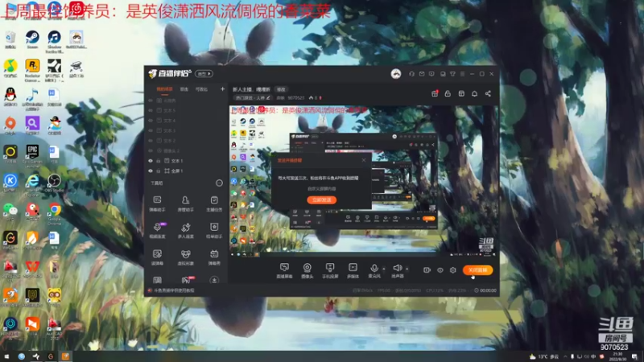Viewport: 644px width, 362px height.
Task: Select the 文本 1 source layer
Action: coord(186,161)
